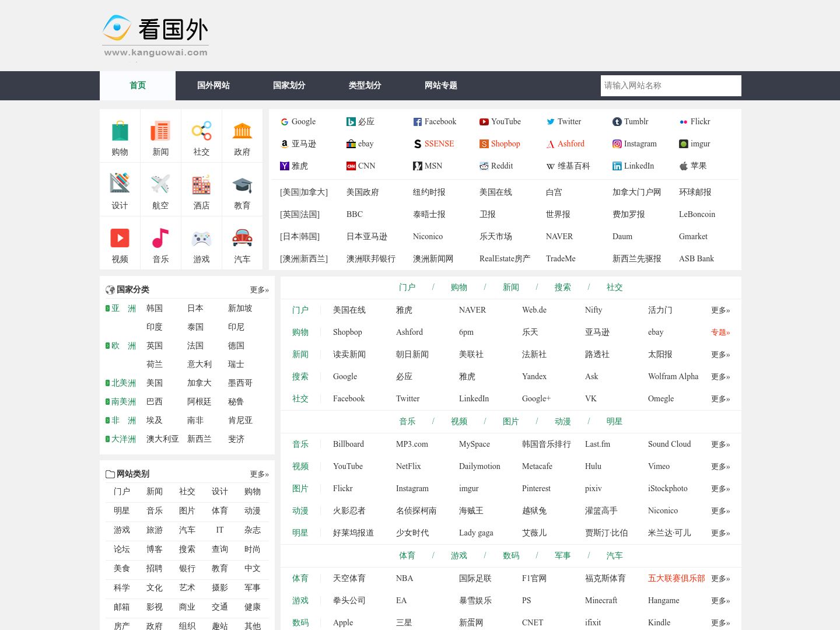
Task: Open the 博客 category in 网站类别
Action: [x=155, y=549]
